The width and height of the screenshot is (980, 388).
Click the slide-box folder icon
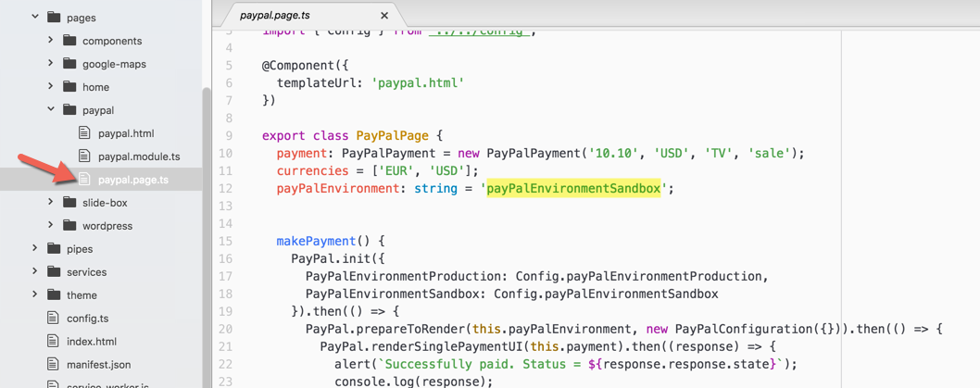point(69,203)
